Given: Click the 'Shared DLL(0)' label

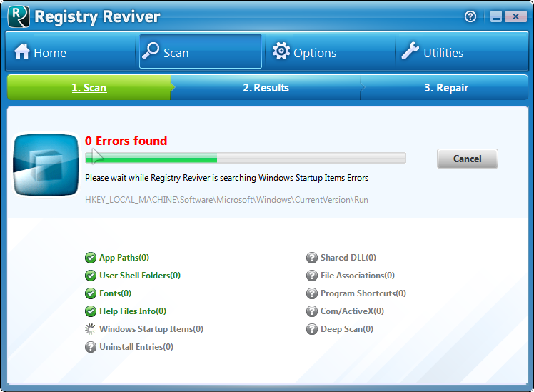Looking at the screenshot, I should [x=348, y=258].
